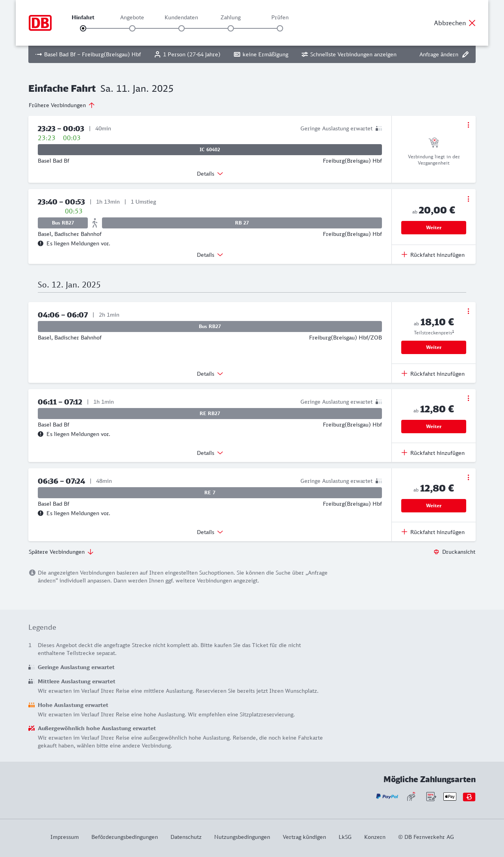Click the DB logo
This screenshot has height=857, width=504.
[40, 23]
